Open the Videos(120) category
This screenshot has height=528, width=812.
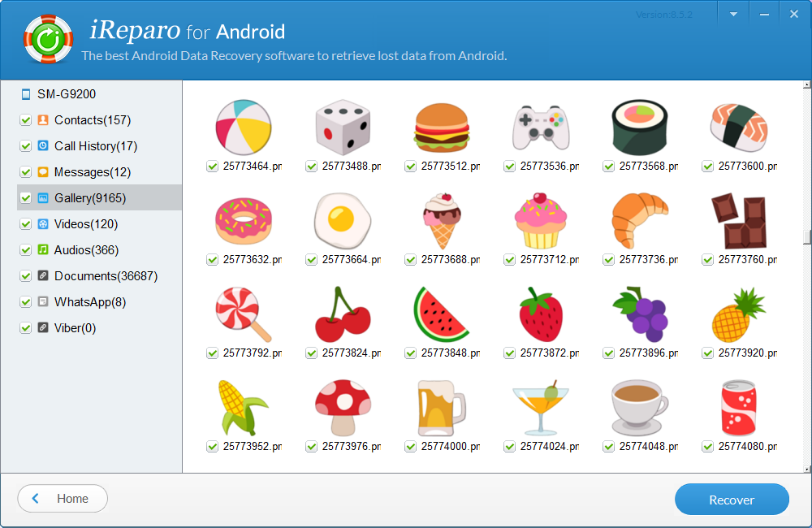pyautogui.click(x=86, y=224)
